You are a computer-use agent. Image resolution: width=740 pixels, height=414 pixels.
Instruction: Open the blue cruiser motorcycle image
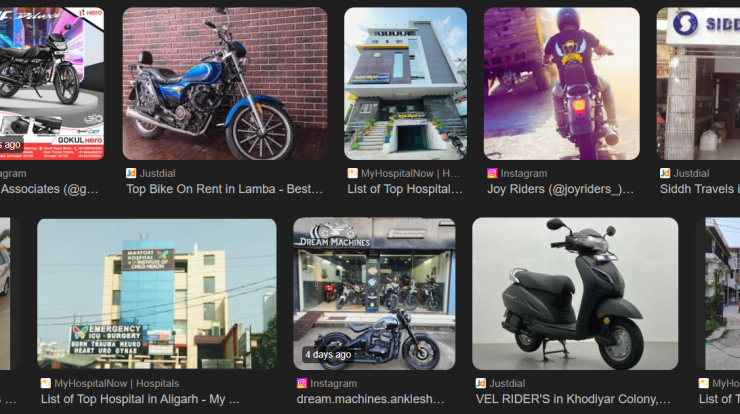click(225, 84)
